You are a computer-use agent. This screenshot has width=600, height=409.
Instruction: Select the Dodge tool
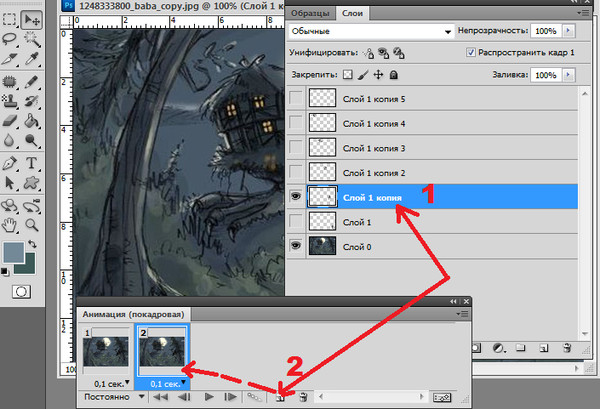pos(31,140)
